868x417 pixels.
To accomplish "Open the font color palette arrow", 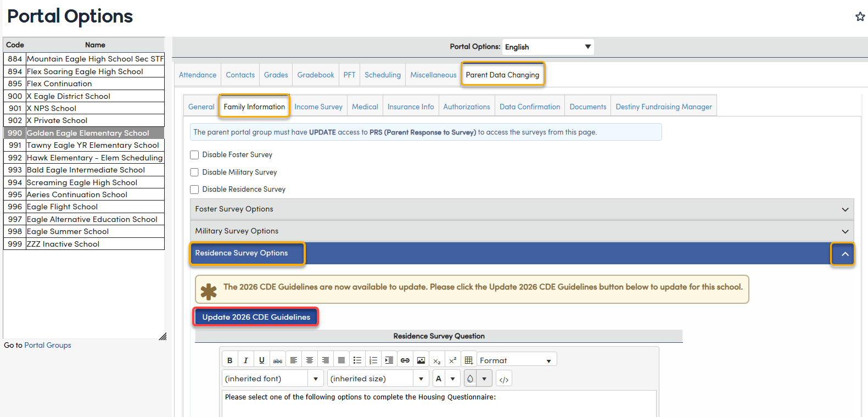I will (x=452, y=379).
